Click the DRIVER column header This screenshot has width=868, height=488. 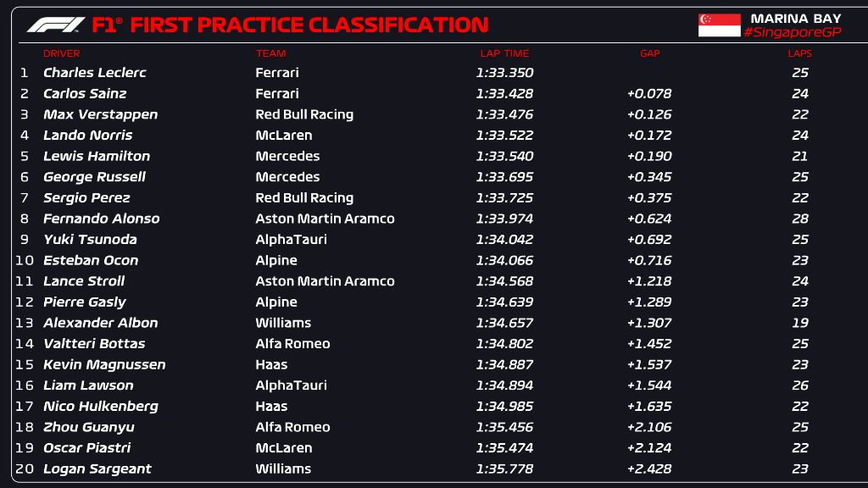pos(61,53)
